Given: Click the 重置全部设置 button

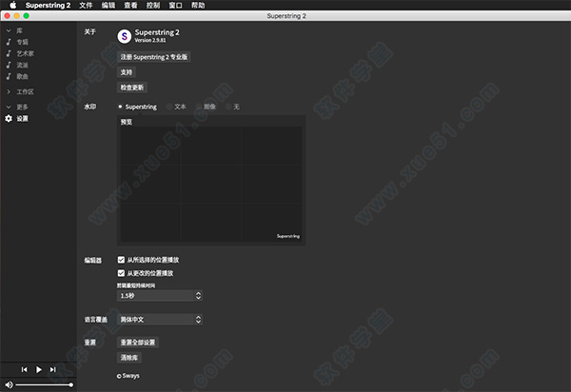Looking at the screenshot, I should click(138, 343).
